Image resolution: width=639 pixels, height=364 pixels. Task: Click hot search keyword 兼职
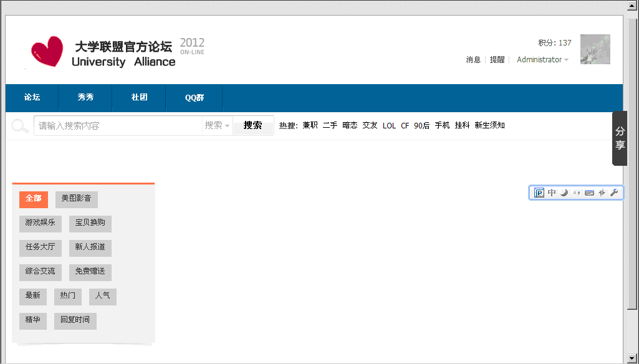[310, 125]
